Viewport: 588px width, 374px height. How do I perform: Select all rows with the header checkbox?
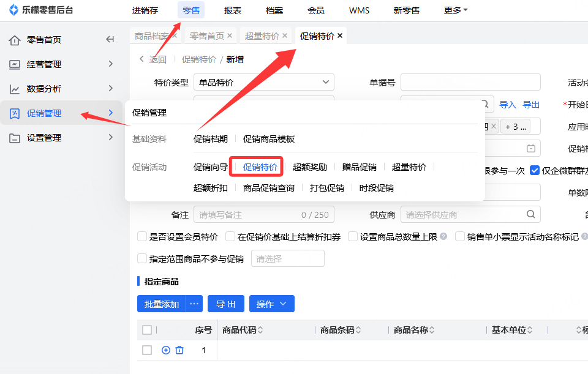coord(147,330)
